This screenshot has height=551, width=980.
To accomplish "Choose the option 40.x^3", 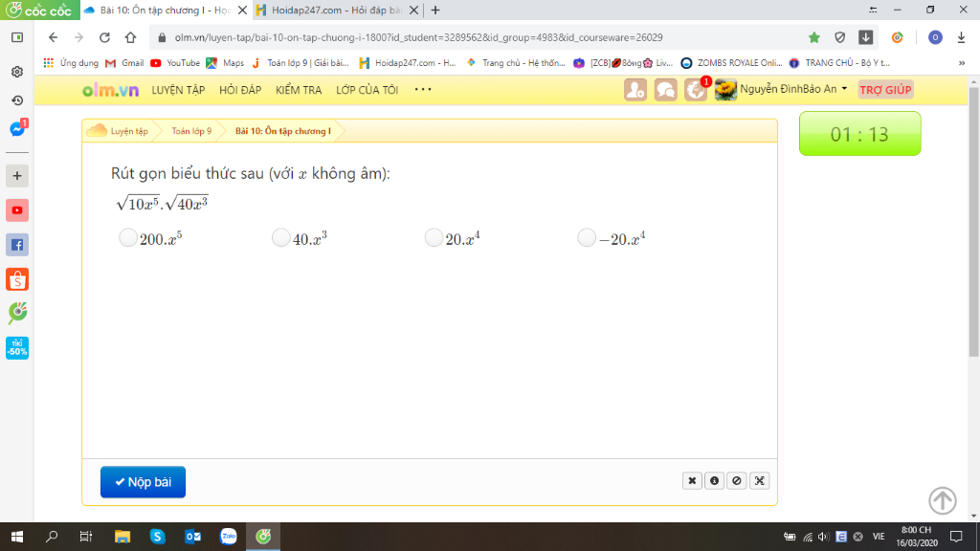I will [281, 238].
